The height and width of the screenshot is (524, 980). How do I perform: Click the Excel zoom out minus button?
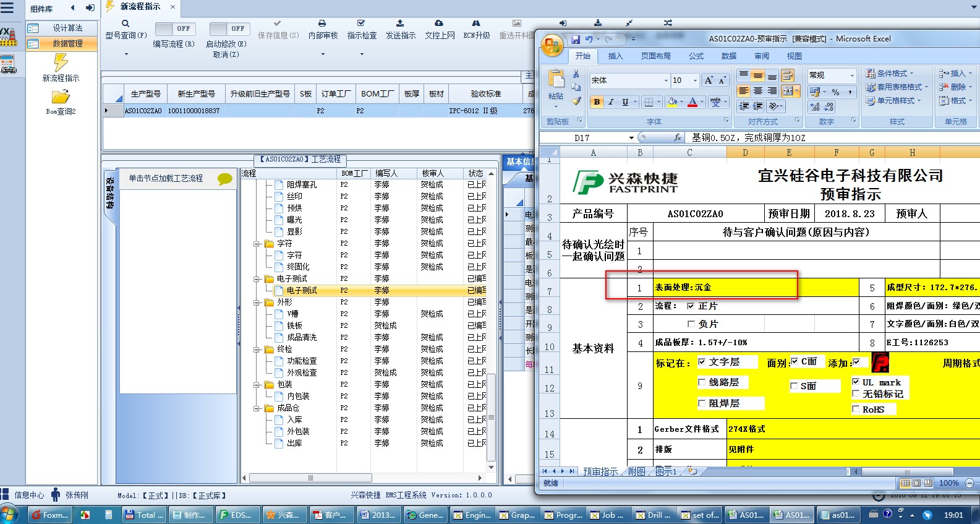969,483
